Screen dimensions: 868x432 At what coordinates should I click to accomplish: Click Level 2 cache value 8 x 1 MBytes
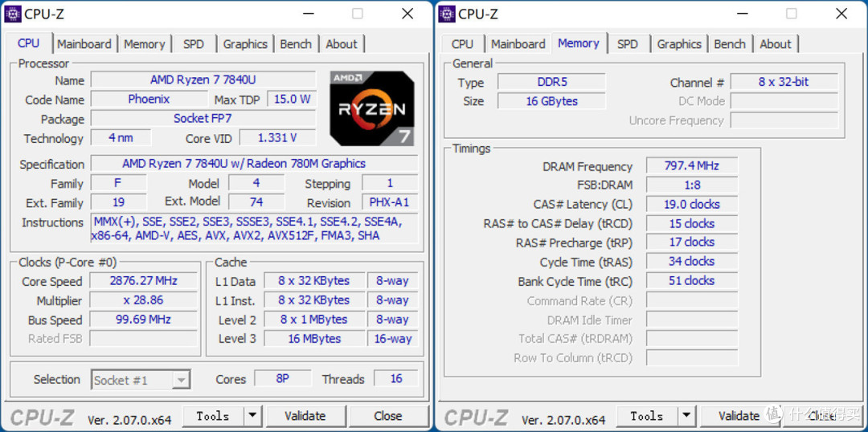(x=314, y=320)
